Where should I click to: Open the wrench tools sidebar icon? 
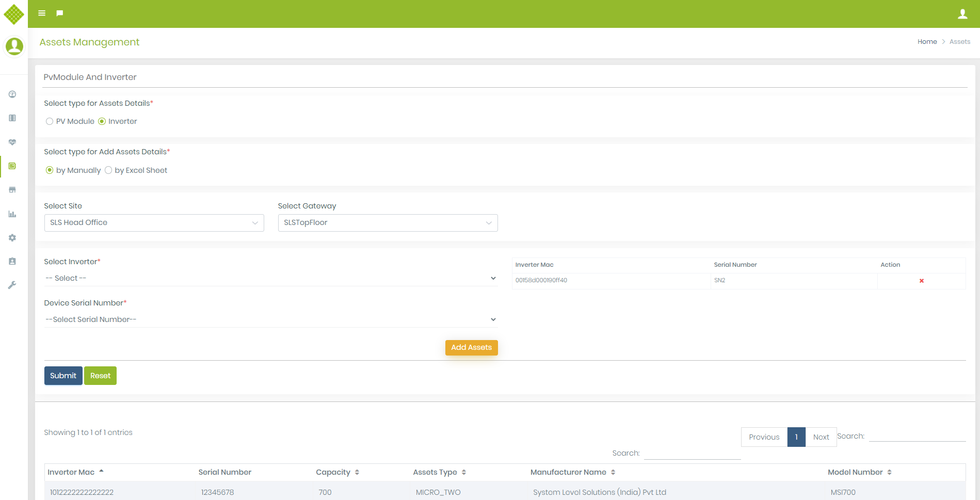tap(12, 285)
